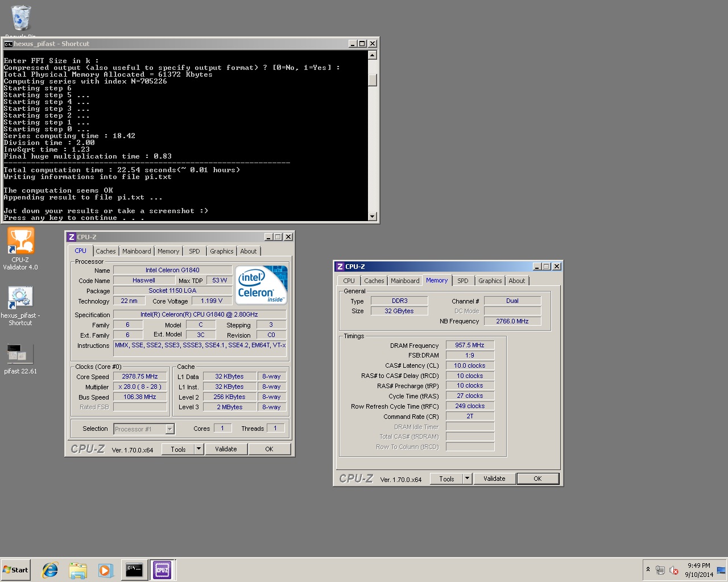
Task: Click the show desktop tray icon
Action: pyautogui.click(x=721, y=570)
